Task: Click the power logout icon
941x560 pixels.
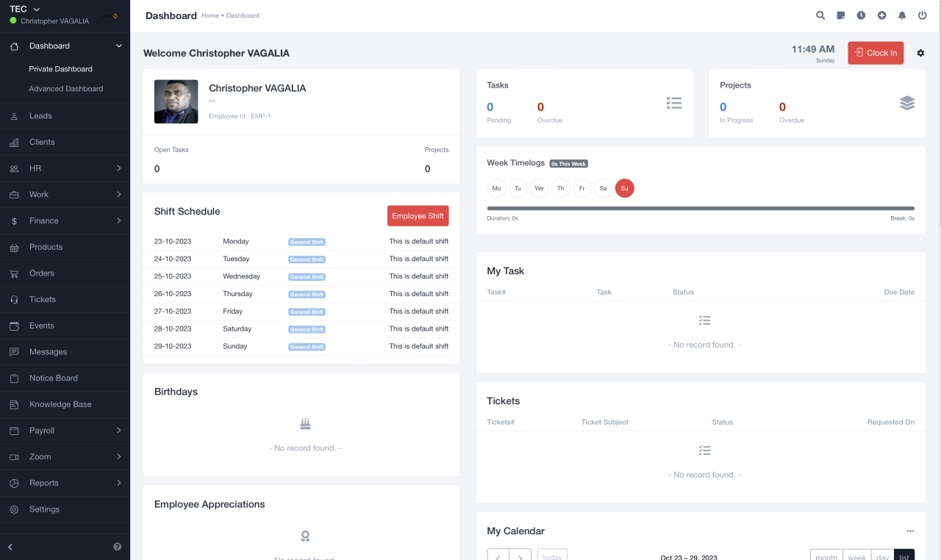Action: 922,15
